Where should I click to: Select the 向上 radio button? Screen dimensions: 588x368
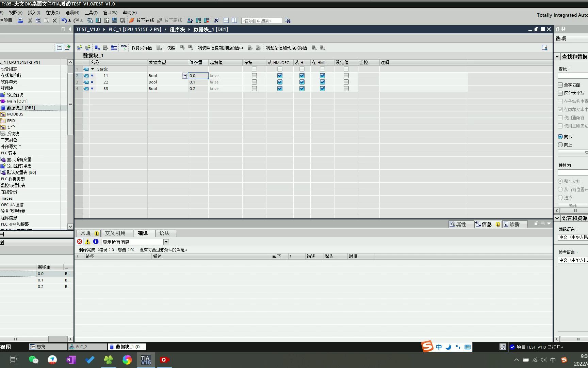560,145
